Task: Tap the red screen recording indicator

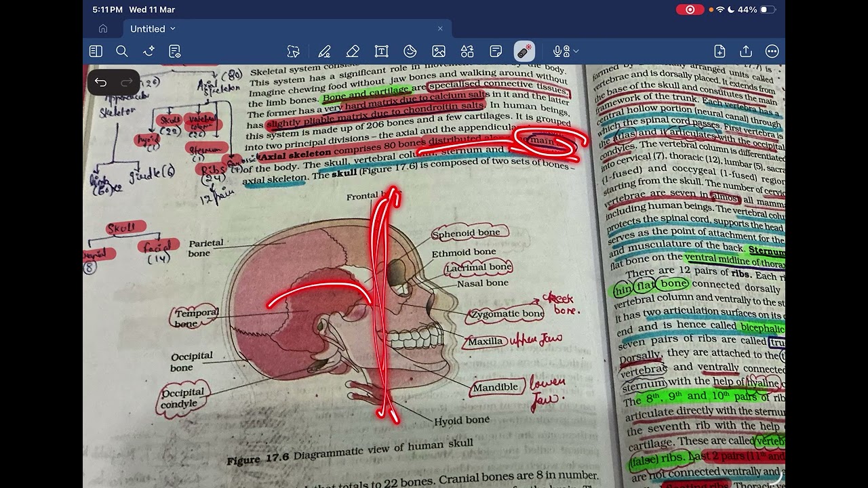Action: 690,9
